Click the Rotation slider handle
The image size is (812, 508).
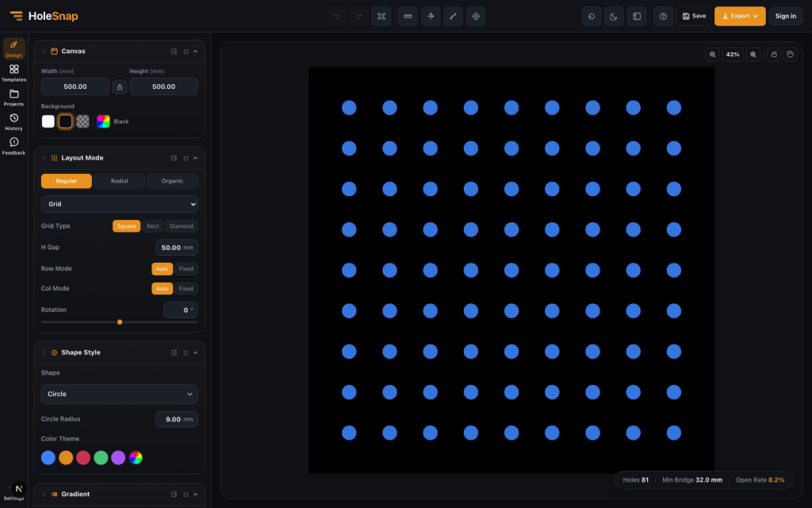click(x=120, y=322)
